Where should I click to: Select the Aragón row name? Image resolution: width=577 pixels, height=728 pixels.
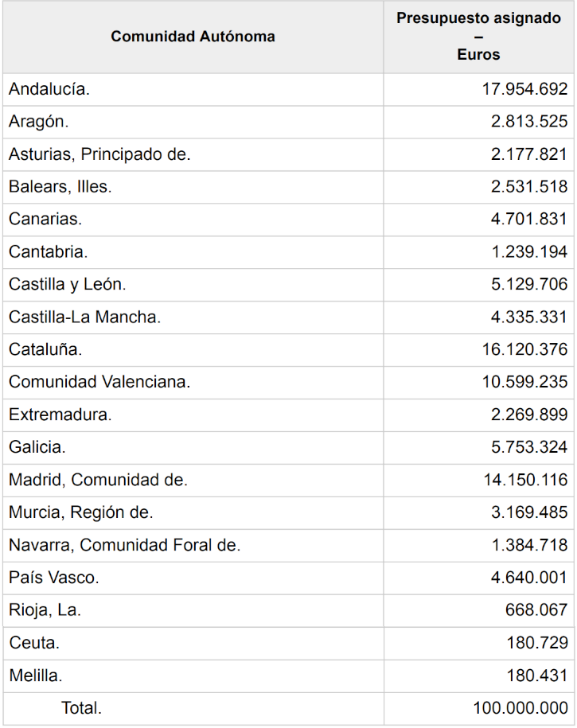coord(39,122)
